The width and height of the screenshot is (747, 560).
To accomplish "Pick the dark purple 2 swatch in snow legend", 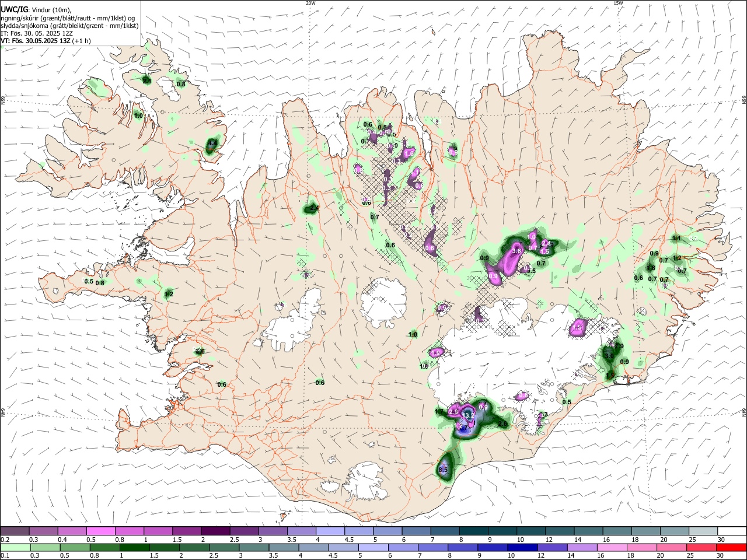I will tap(216, 531).
